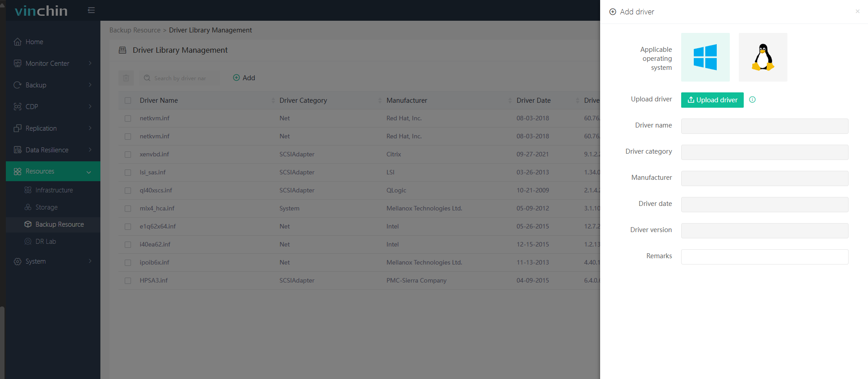Click into the Remarks text field
Screen dimensions: 868x379
tap(764, 257)
